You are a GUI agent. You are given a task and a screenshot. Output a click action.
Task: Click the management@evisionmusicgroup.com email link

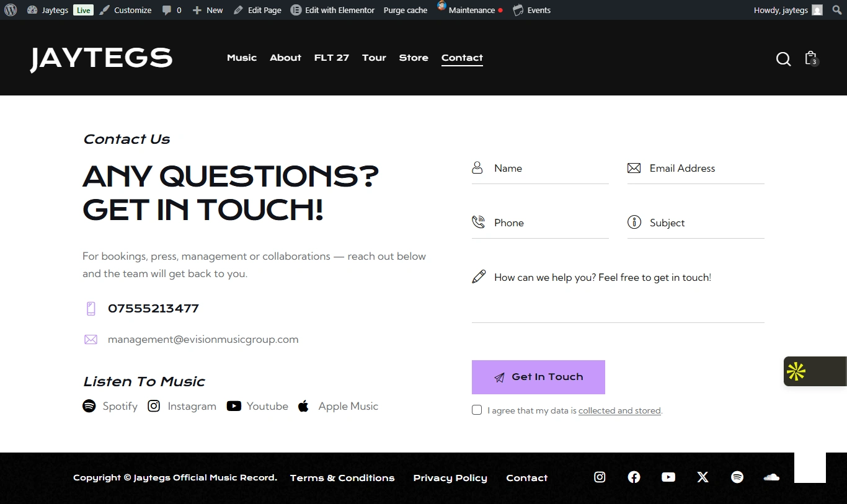(x=203, y=339)
